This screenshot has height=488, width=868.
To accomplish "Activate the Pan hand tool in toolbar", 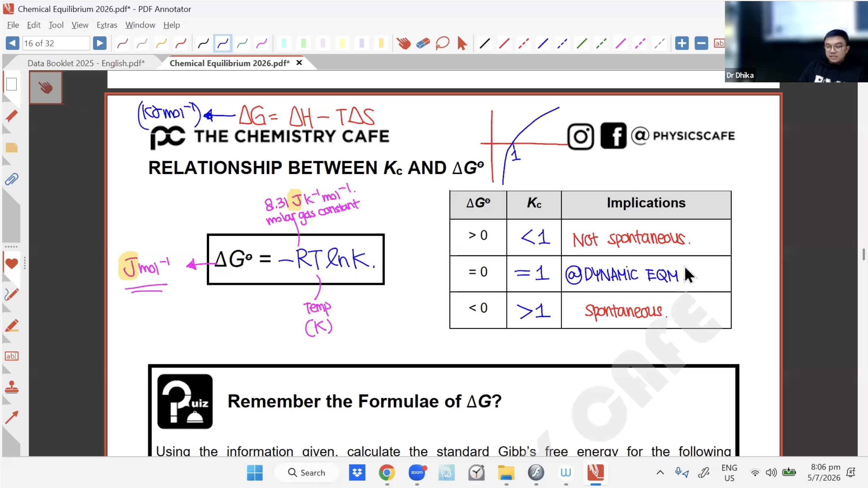I will (x=404, y=43).
